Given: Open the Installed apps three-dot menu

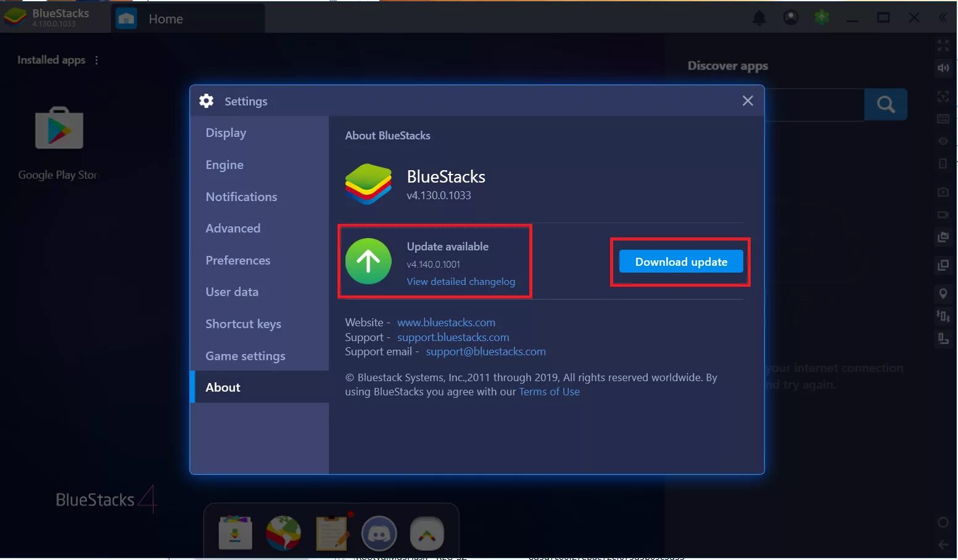Looking at the screenshot, I should tap(96, 60).
